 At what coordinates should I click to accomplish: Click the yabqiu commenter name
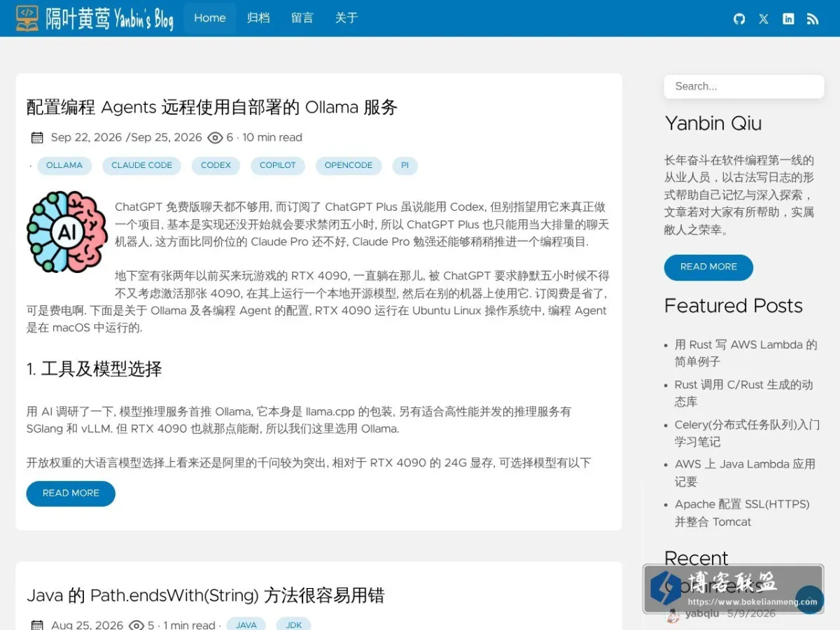pos(702,614)
